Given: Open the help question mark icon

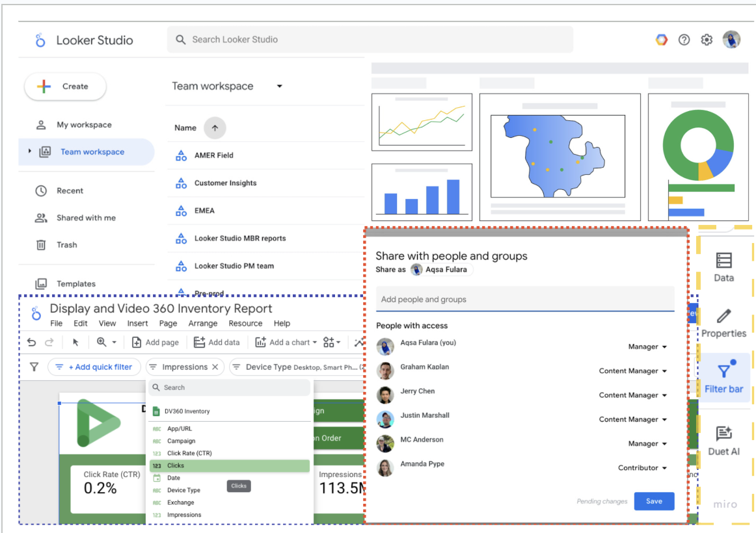Looking at the screenshot, I should [684, 40].
